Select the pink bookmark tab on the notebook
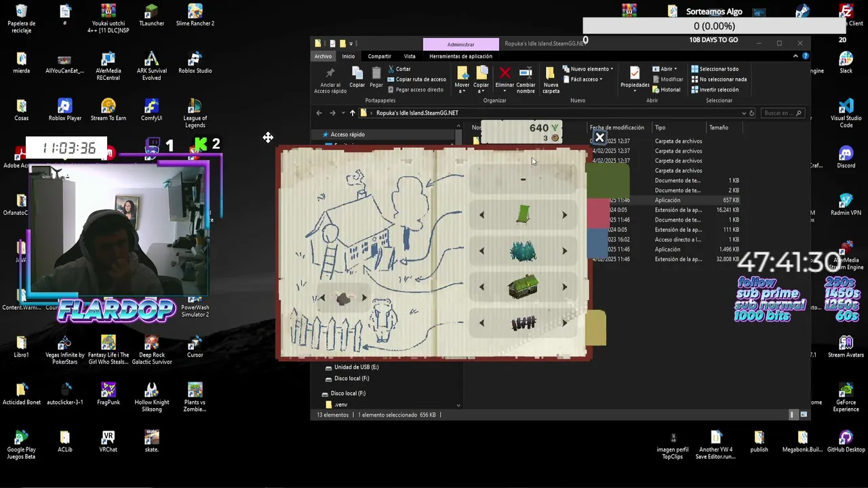868x488 pixels. 599,213
